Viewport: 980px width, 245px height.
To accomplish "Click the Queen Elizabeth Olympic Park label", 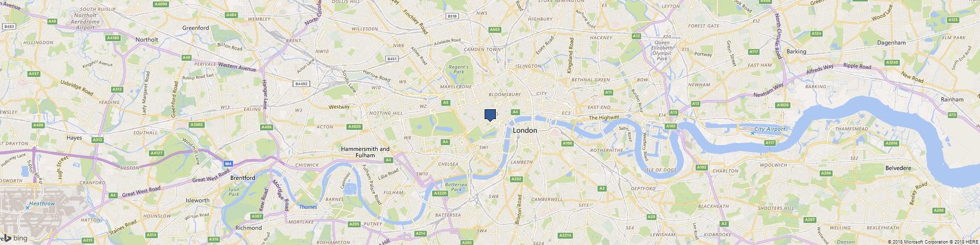I will (x=661, y=50).
